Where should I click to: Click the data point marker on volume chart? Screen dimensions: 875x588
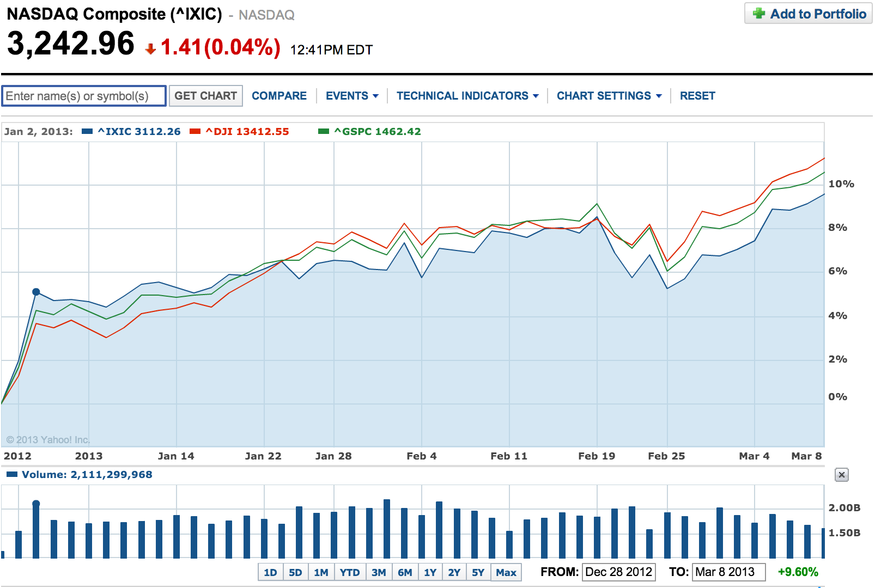tap(36, 504)
